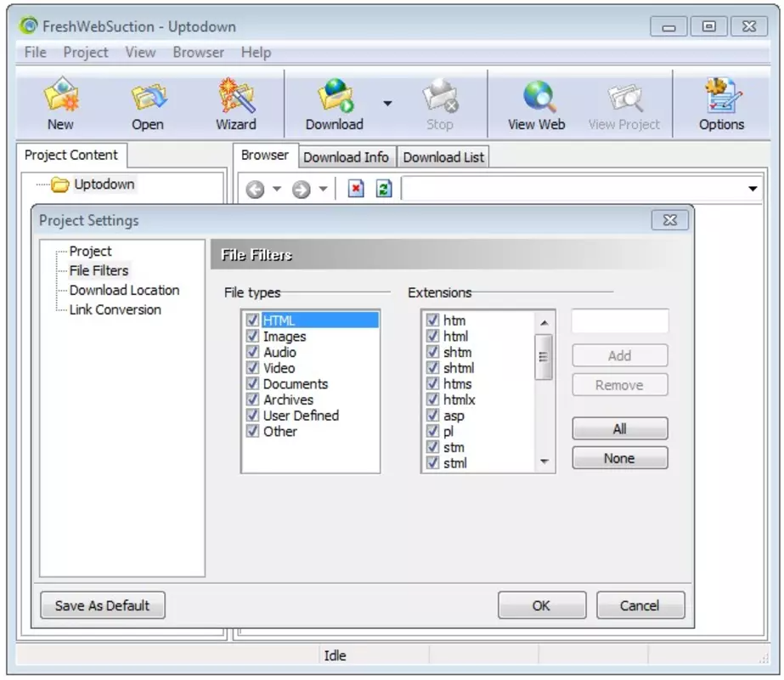Toggle the html extension checkbox
Image resolution: width=784 pixels, height=680 pixels.
coord(432,336)
